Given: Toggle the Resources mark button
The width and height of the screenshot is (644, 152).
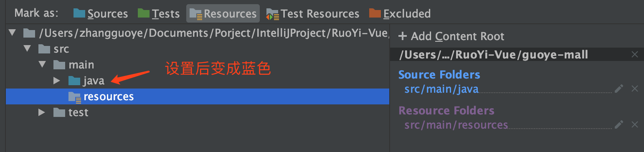Looking at the screenshot, I should (x=223, y=14).
